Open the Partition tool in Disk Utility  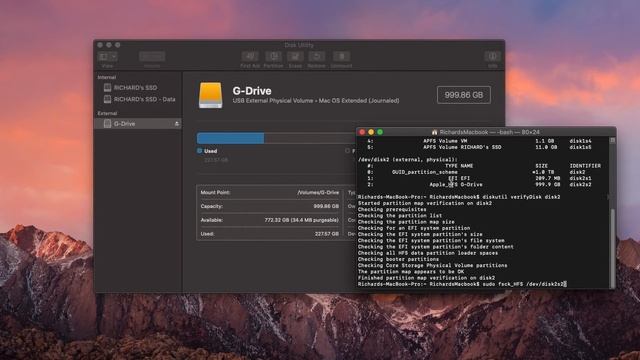[x=273, y=56]
